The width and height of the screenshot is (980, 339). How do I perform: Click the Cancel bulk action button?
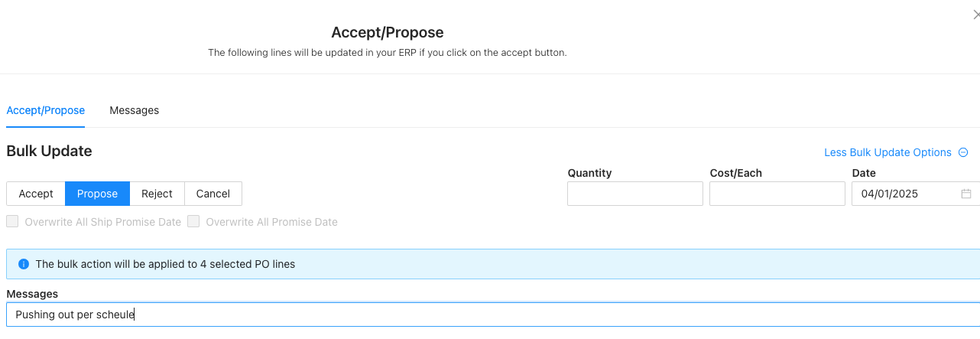(x=213, y=194)
